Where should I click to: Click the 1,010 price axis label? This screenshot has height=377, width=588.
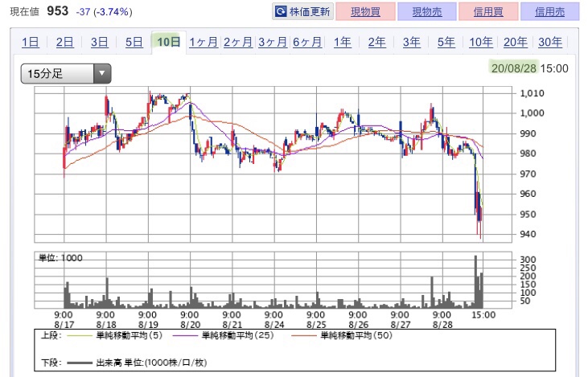point(532,93)
